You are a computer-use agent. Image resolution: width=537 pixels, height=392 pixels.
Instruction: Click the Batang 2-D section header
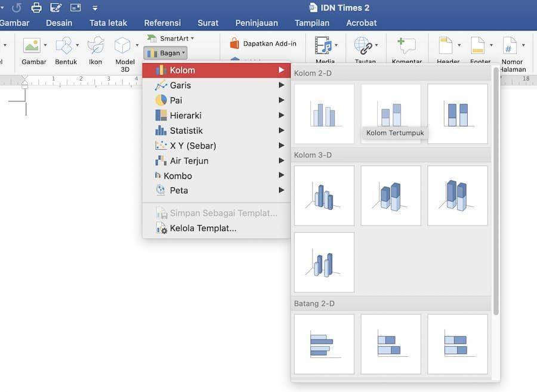click(391, 303)
